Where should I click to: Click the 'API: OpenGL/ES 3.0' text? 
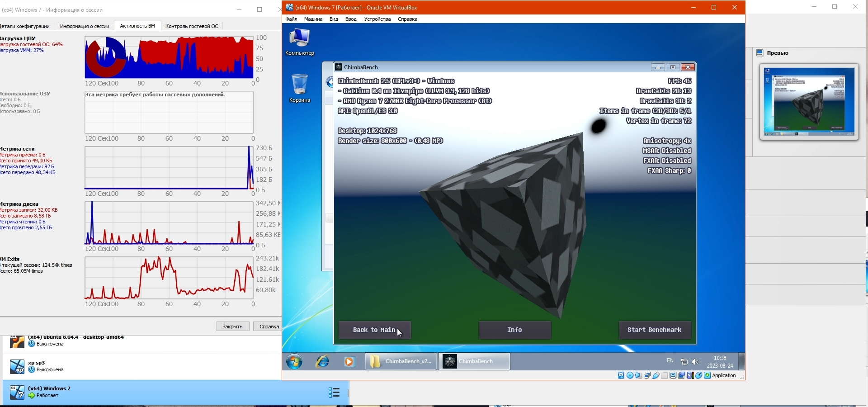pyautogui.click(x=368, y=111)
